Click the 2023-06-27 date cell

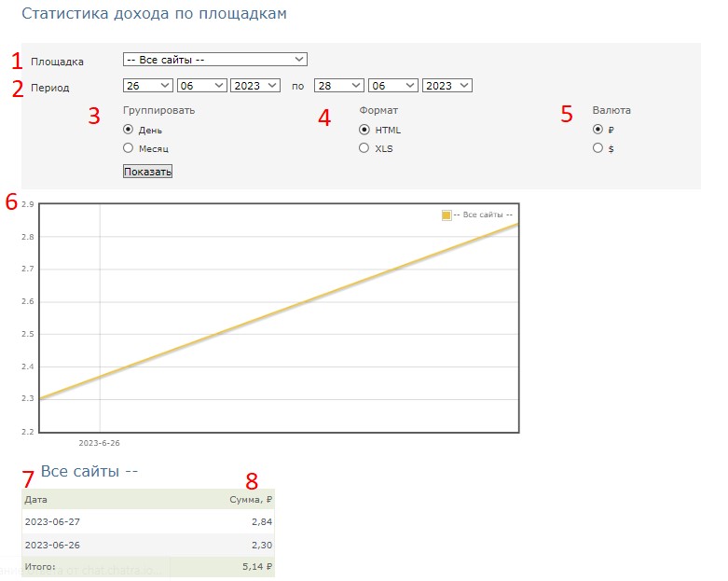coord(52,521)
